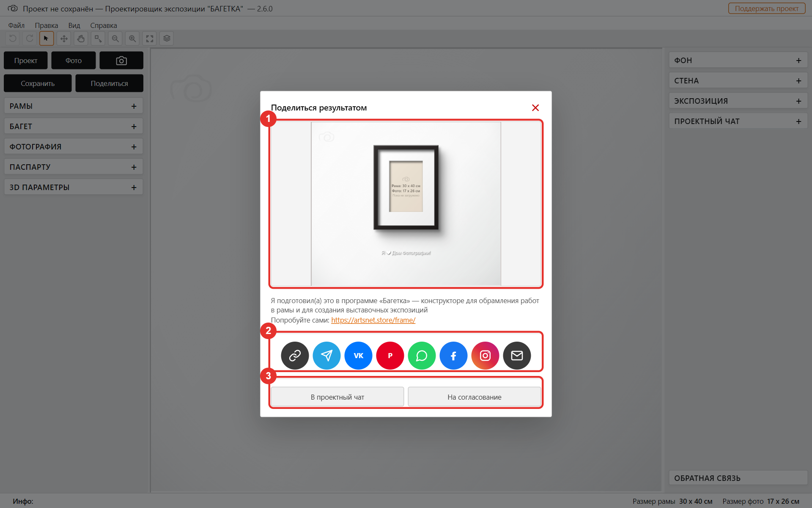
Task: Click the zoom-to-region tool icon
Action: pyautogui.click(x=98, y=39)
